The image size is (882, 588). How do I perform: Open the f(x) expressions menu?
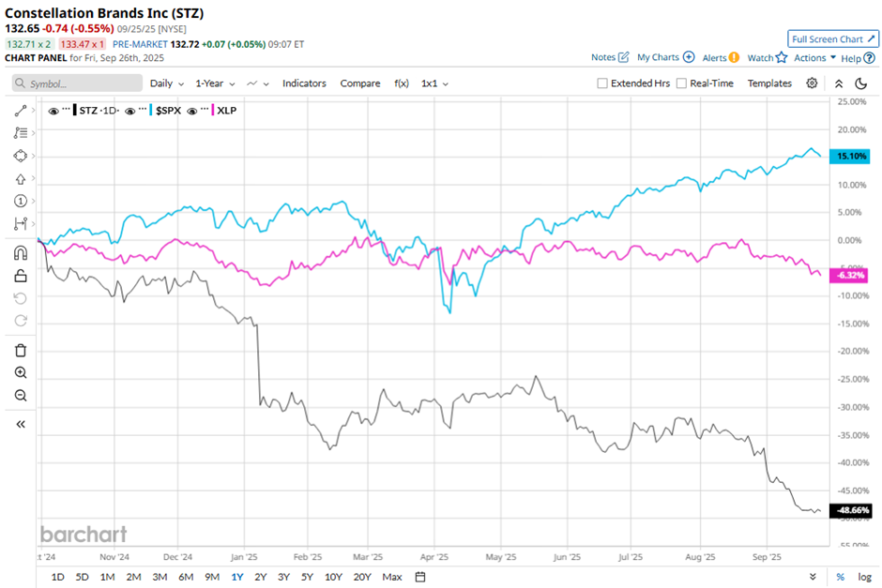click(x=401, y=83)
